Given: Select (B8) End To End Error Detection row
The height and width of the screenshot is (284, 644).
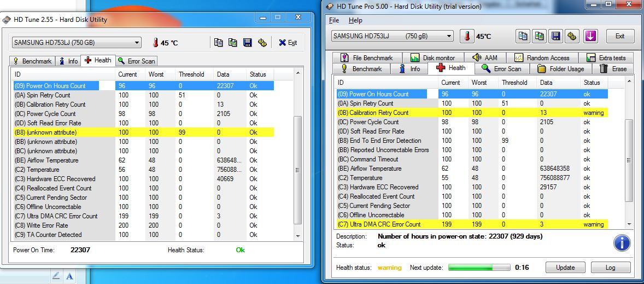Looking at the screenshot, I should point(472,141).
